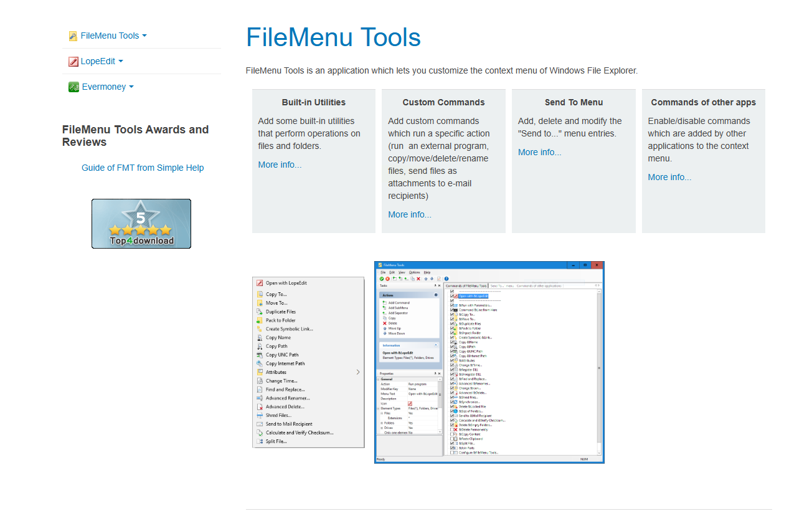Click the green Evermoney icon in sidebar
Screen dimensions: 812x511
pos(73,87)
